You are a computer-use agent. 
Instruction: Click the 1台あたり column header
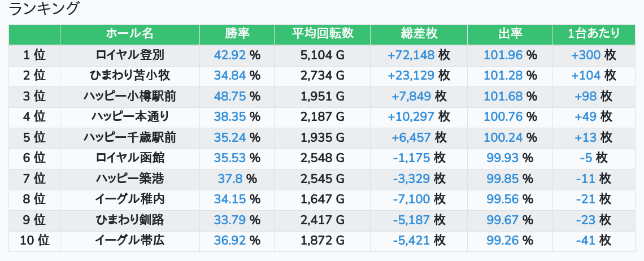tap(593, 34)
